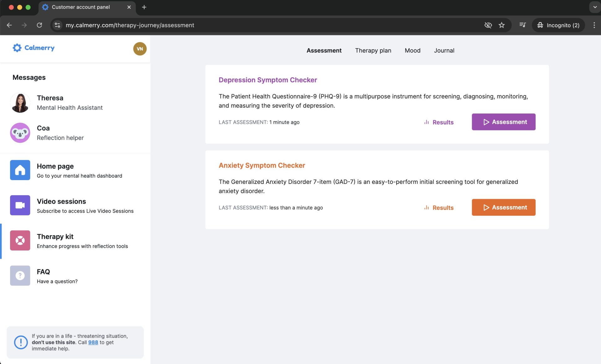Click the Calmerry logo
The image size is (601, 364).
tap(33, 48)
